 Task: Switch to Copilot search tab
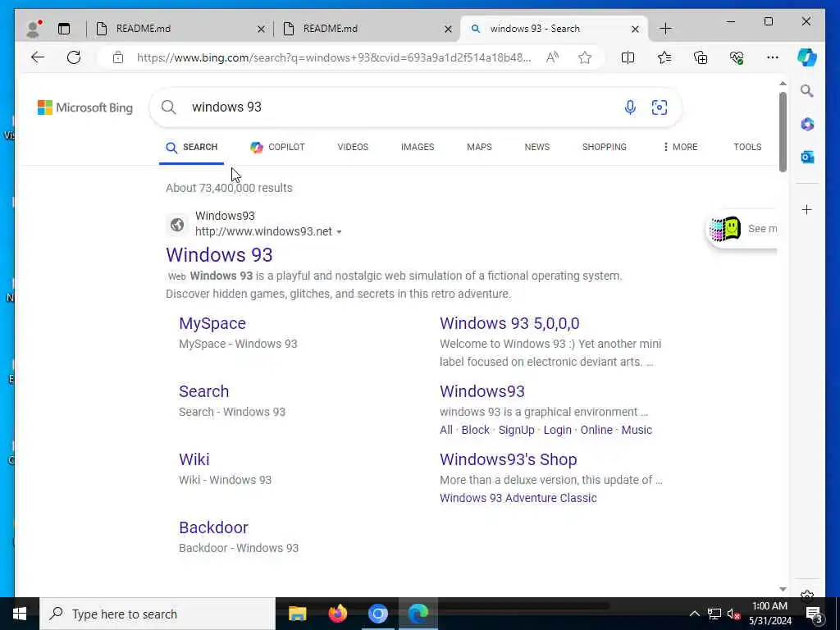pyautogui.click(x=277, y=148)
